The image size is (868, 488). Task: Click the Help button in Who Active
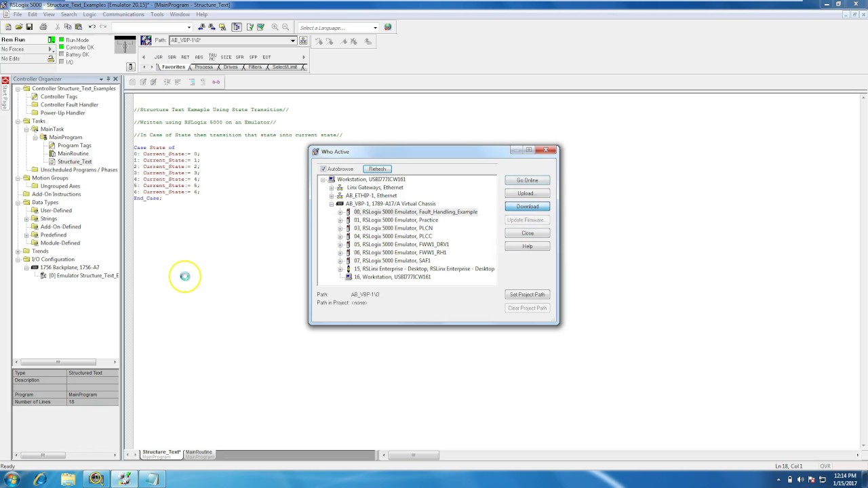(527, 246)
